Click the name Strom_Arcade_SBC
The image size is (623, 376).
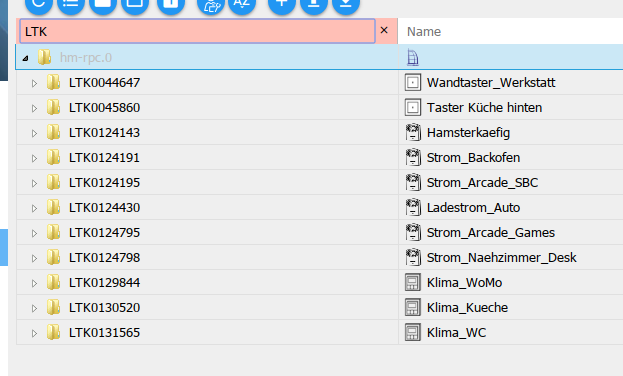(482, 183)
